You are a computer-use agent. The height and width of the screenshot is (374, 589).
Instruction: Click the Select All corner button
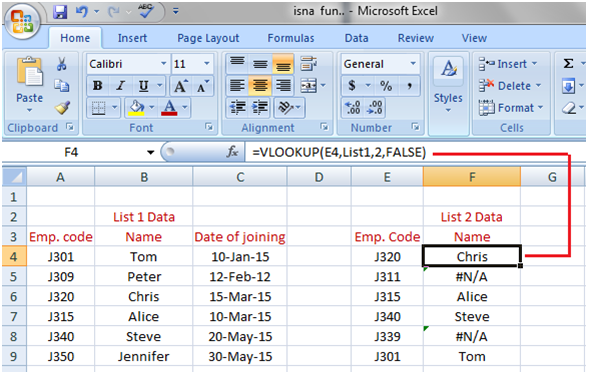(x=14, y=177)
